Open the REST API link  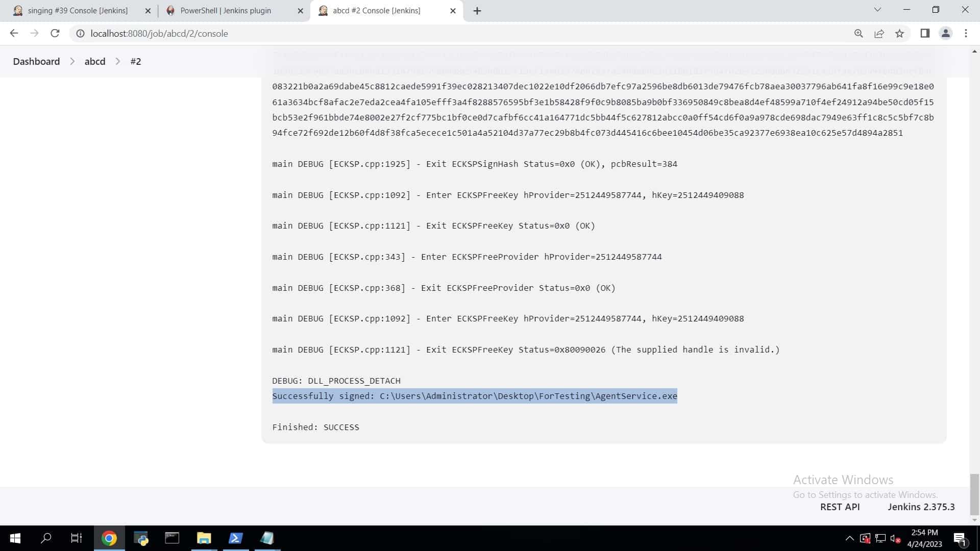840,507
